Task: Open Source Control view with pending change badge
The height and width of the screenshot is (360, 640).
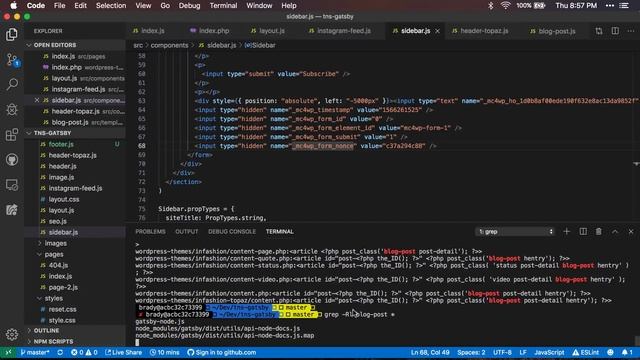Action: coord(12,60)
